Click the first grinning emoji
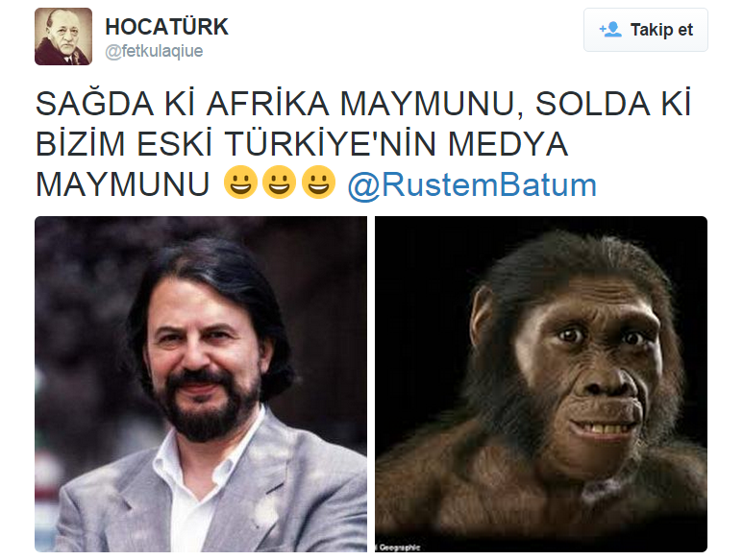The height and width of the screenshot is (560, 743). click(x=240, y=182)
